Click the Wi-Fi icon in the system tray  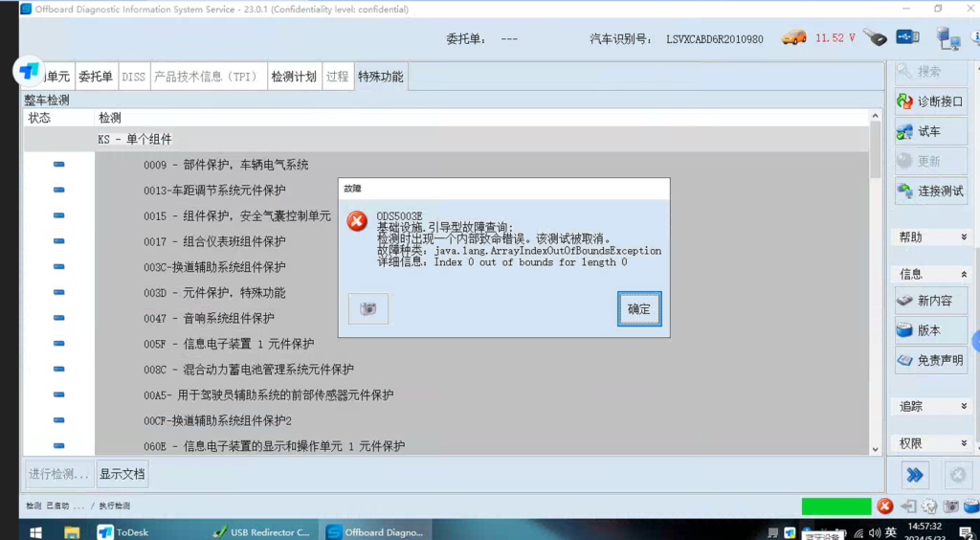point(858,532)
